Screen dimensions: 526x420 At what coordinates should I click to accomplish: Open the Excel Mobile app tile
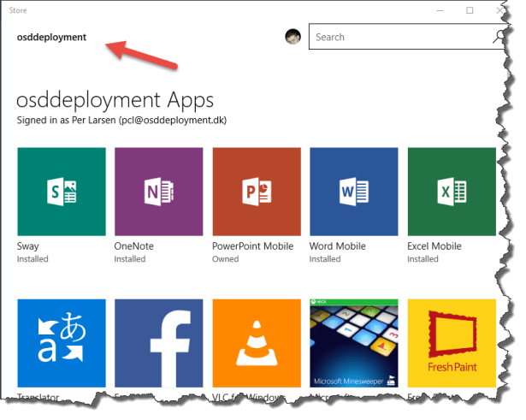tap(452, 192)
